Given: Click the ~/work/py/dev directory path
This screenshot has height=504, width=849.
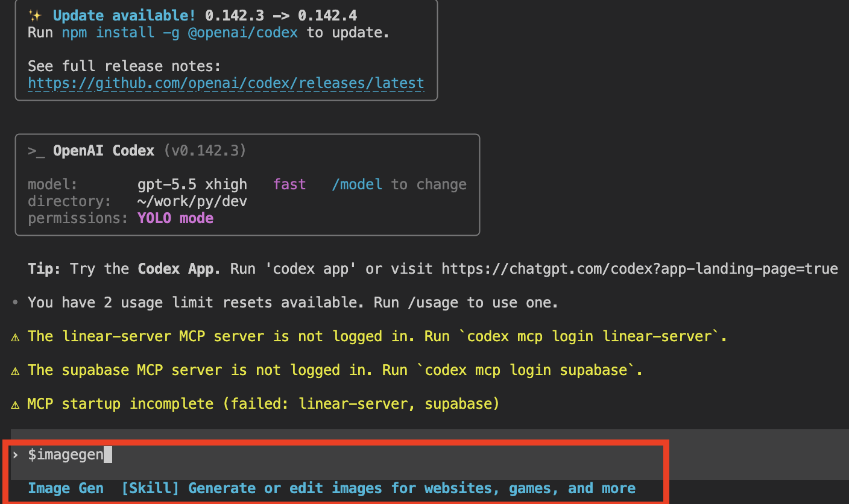Looking at the screenshot, I should [192, 201].
